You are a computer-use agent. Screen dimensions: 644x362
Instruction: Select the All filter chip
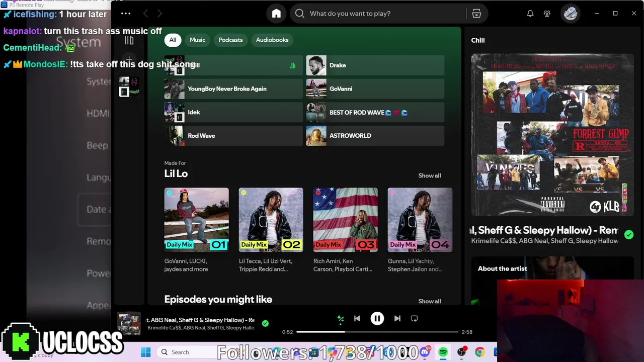tap(173, 40)
